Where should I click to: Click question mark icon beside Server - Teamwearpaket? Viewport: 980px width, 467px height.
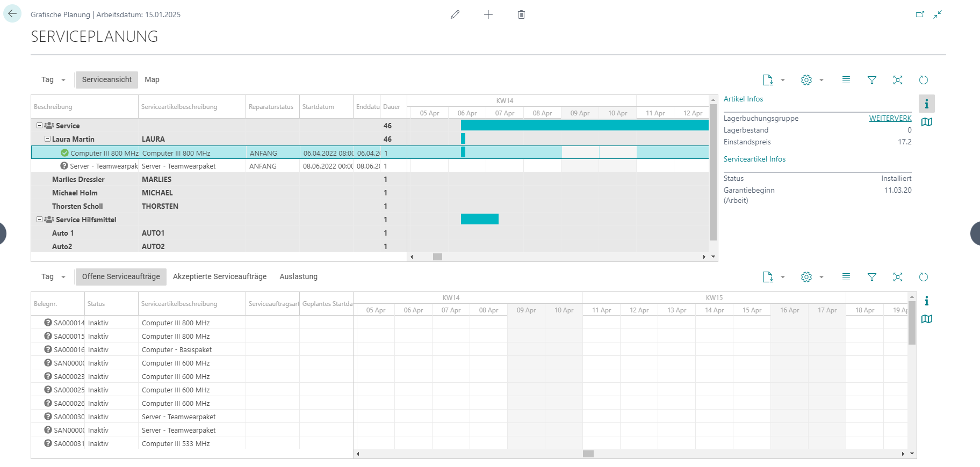click(64, 166)
